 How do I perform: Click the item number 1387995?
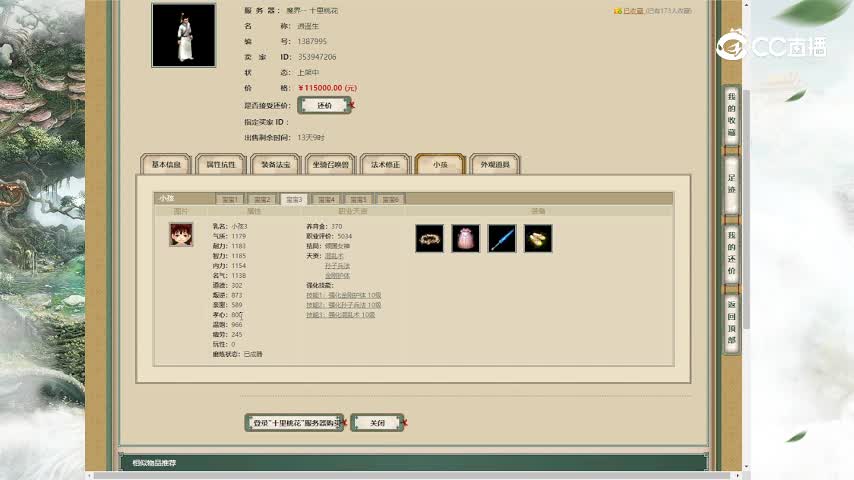(x=312, y=41)
